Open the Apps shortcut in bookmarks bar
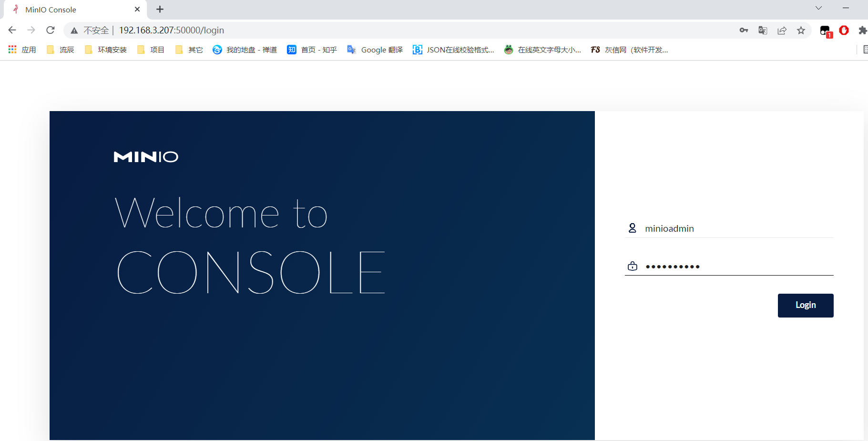 (x=22, y=50)
